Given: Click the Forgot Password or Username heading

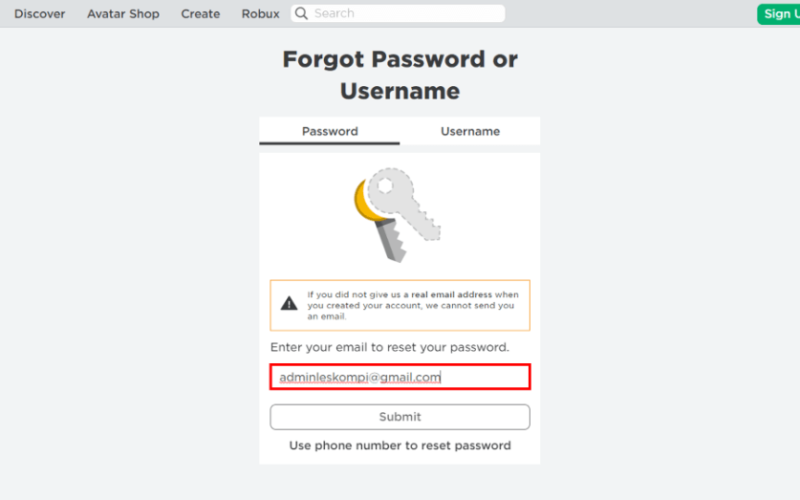Looking at the screenshot, I should tap(400, 75).
